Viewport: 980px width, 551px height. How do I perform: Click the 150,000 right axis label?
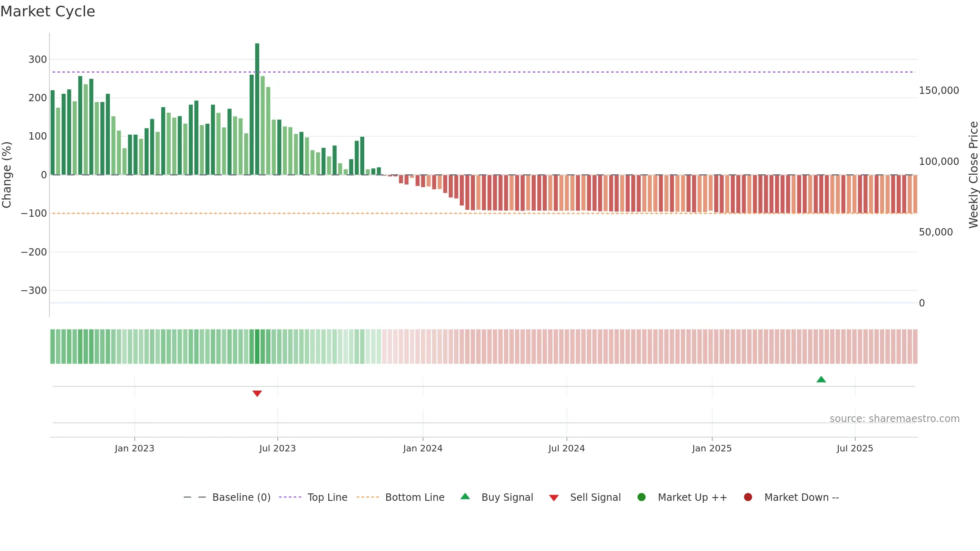point(939,90)
